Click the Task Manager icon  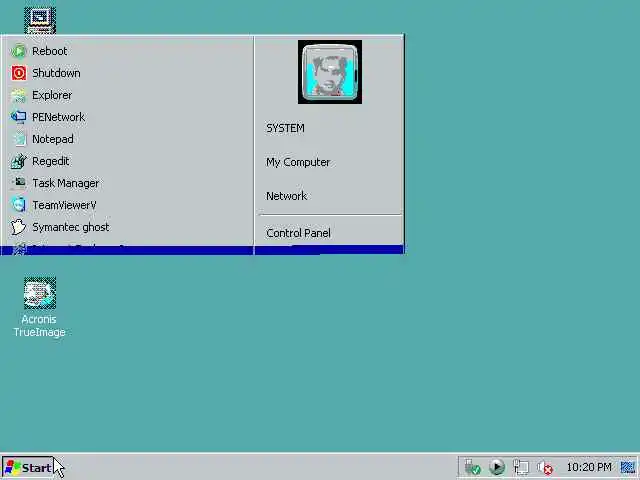[x=18, y=183]
